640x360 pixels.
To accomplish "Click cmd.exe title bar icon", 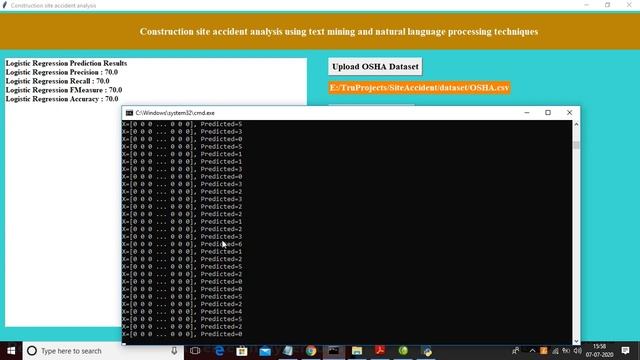I will click(x=129, y=113).
